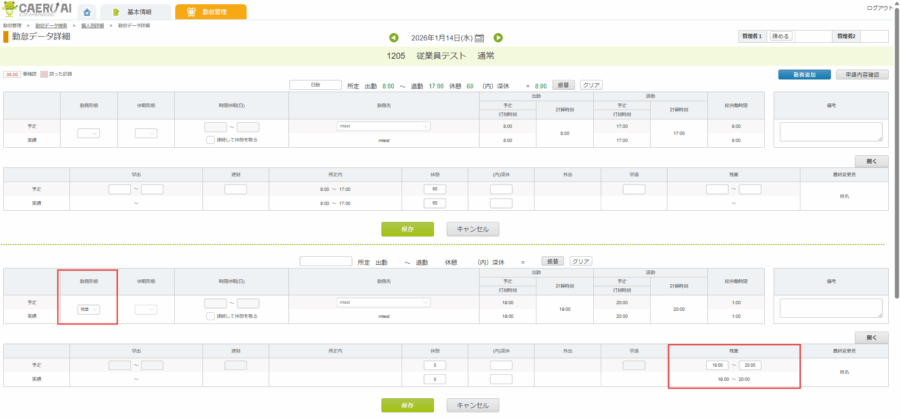Click the lower キャンセル button

pyautogui.click(x=472, y=405)
